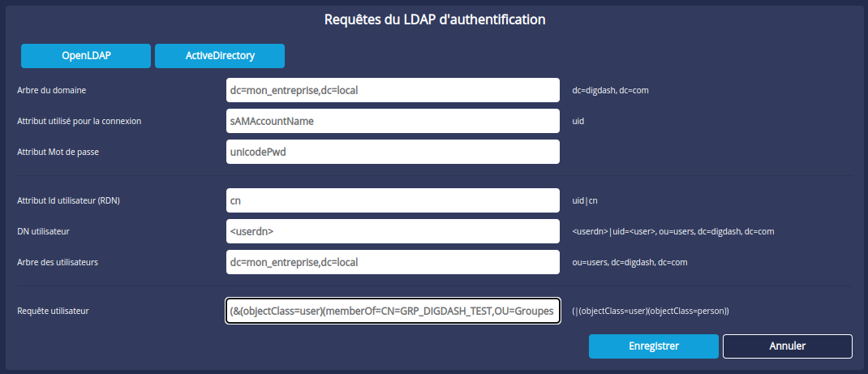868x374 pixels.
Task: Click the Requête utilisateur filter field
Action: 393,311
